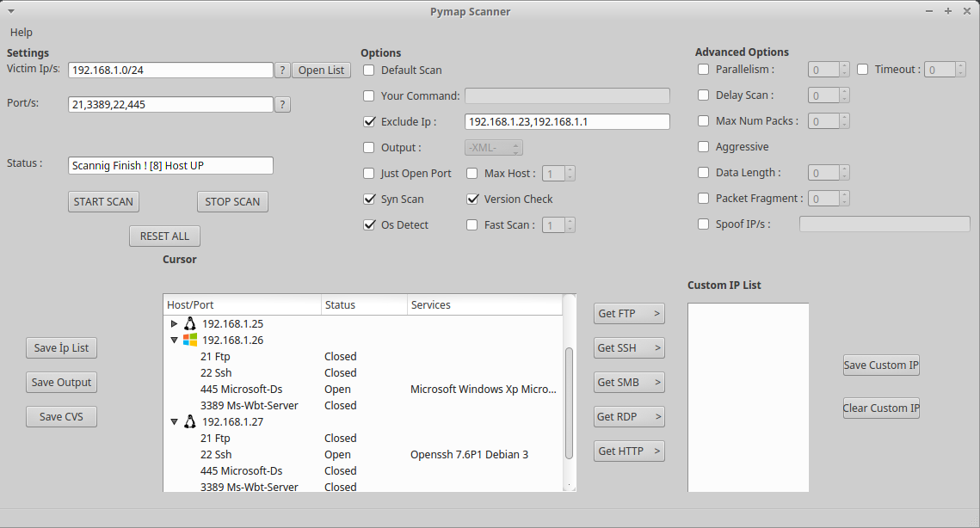Click Open List next to Victim Ip/s
Screen dimensions: 980x528
pyautogui.click(x=321, y=70)
